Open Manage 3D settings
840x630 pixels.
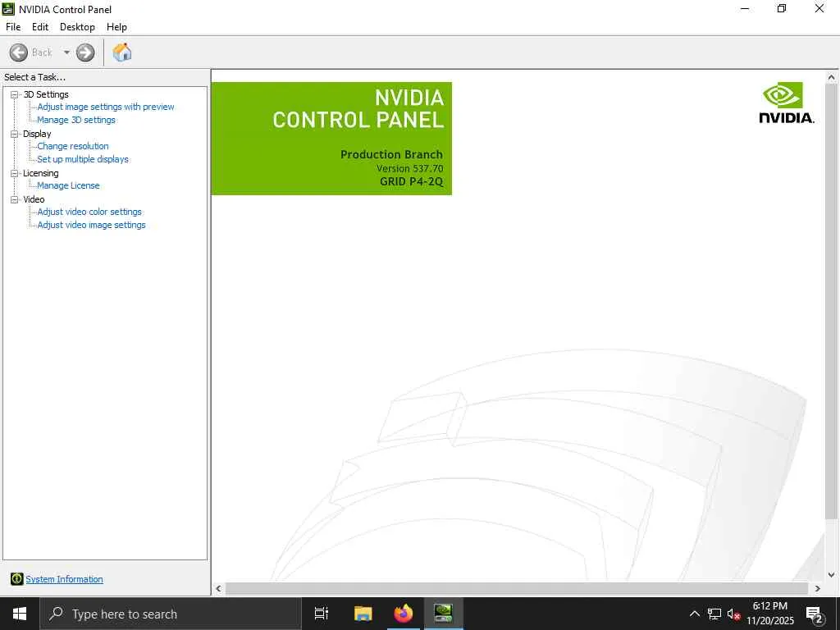click(76, 120)
